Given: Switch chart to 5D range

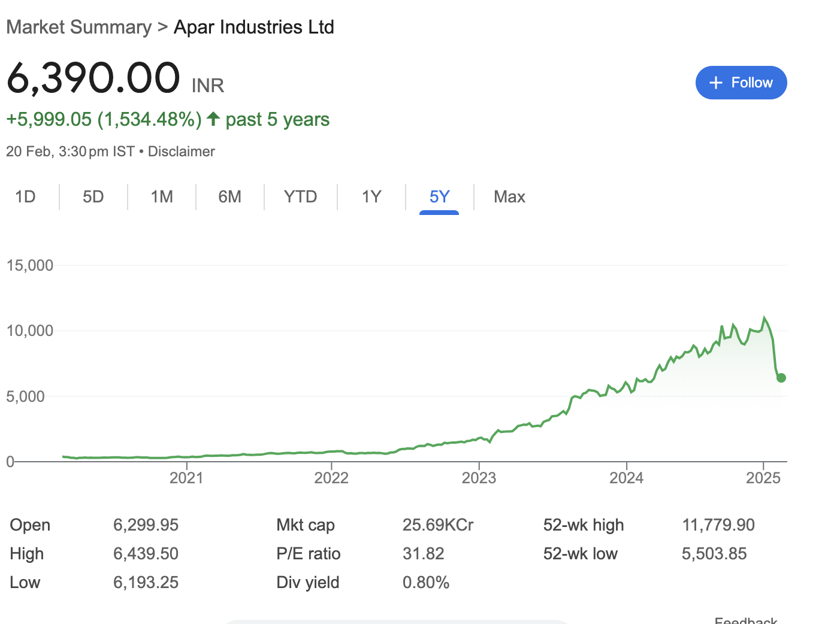Looking at the screenshot, I should point(93,197).
